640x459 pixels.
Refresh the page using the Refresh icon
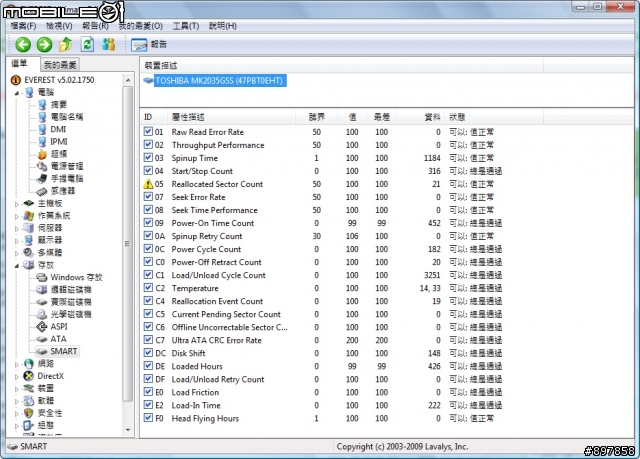87,44
